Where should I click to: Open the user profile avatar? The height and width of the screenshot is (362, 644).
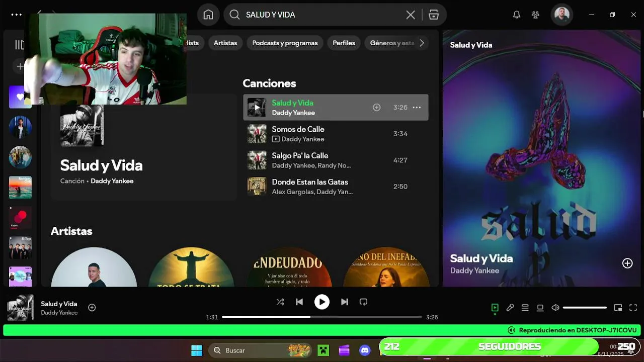561,15
